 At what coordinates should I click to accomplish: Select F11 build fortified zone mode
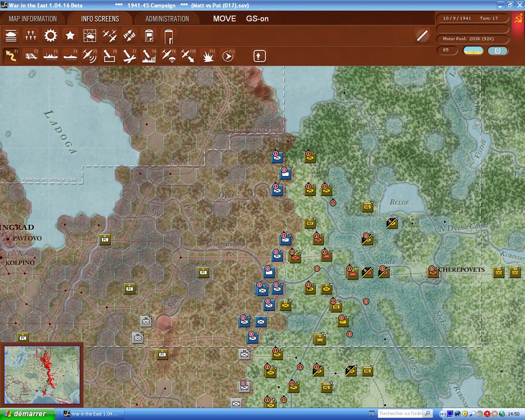click(208, 56)
